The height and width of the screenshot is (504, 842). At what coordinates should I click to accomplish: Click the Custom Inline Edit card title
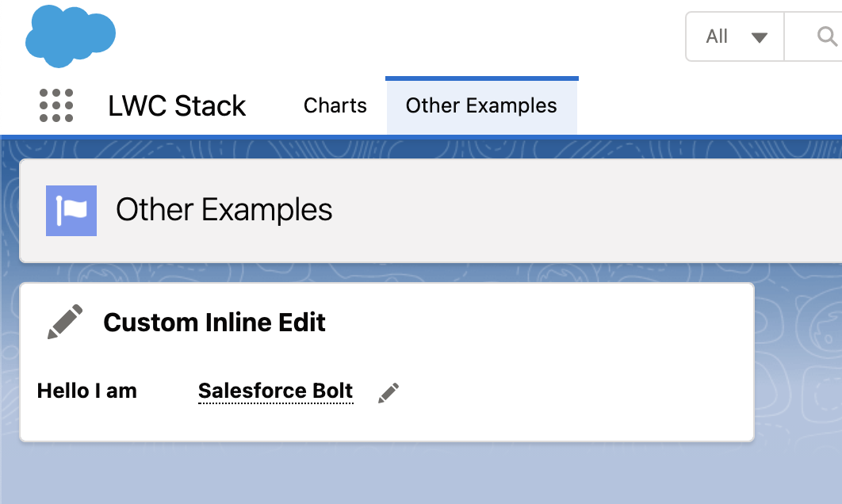click(x=214, y=322)
